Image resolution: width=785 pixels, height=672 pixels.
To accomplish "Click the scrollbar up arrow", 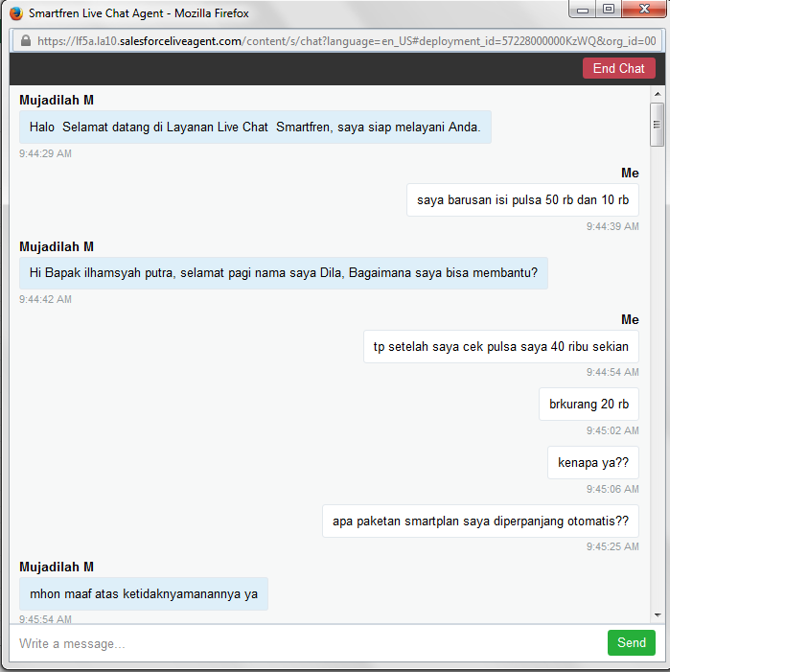I will coord(658,94).
